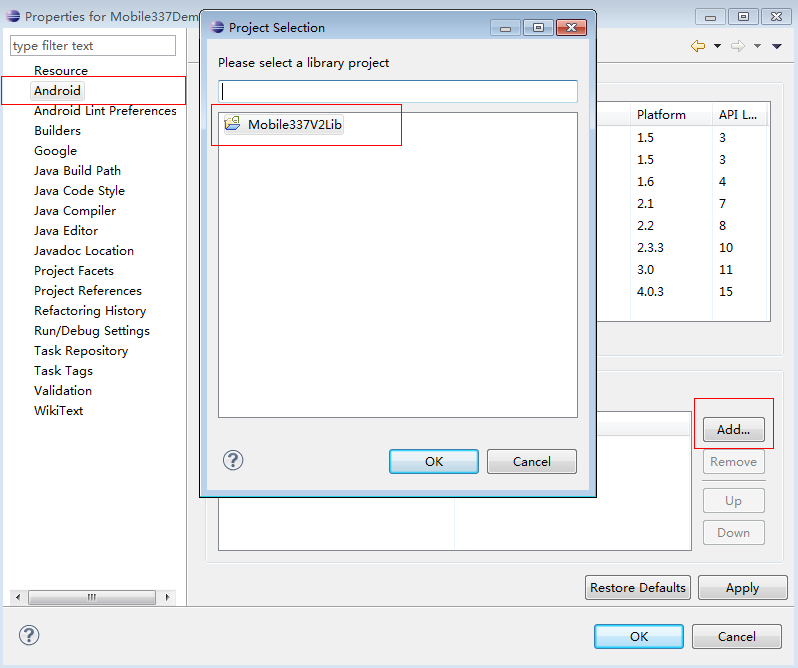The height and width of the screenshot is (668, 798).
Task: Click the Restore Defaults button
Action: point(638,587)
